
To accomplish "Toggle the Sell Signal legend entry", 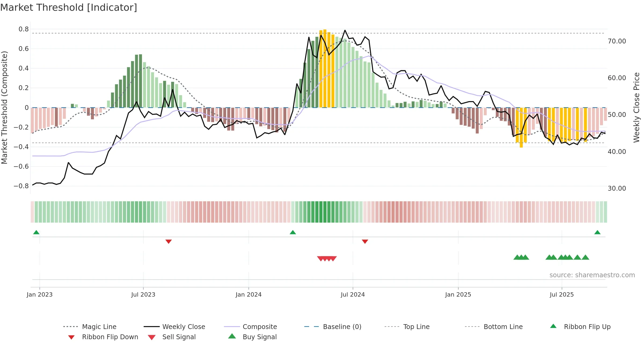I will [x=172, y=337].
